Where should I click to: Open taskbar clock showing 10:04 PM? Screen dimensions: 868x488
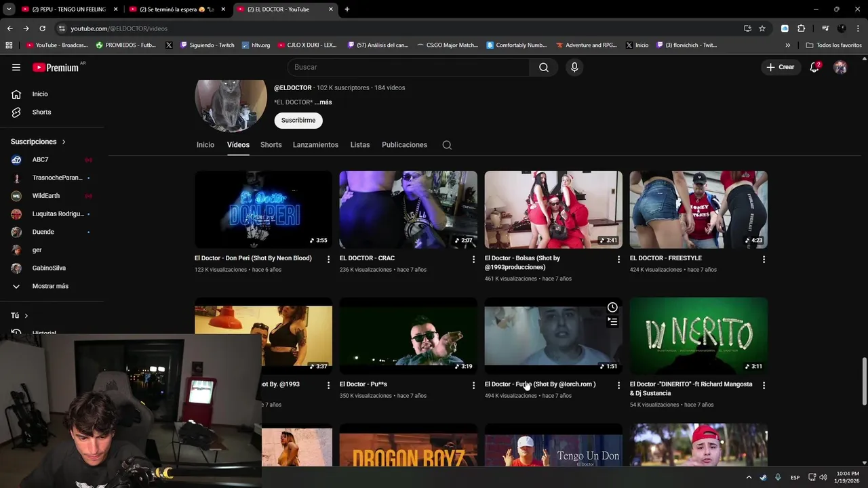[848, 477]
